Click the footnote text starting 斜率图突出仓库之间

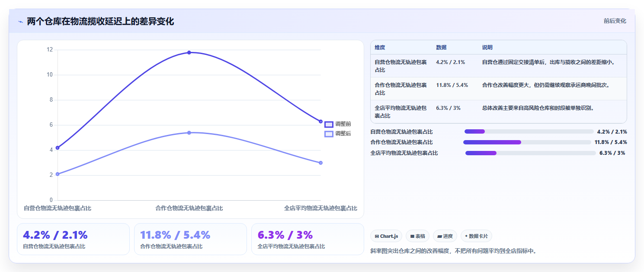point(453,251)
